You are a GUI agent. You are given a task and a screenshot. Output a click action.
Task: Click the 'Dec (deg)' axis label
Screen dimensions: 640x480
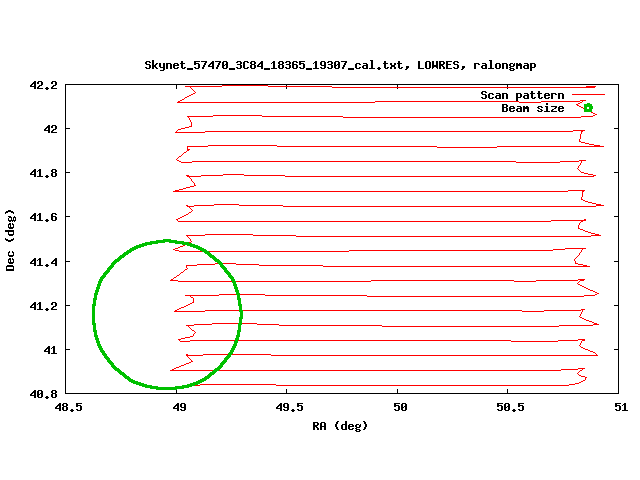coord(10,240)
